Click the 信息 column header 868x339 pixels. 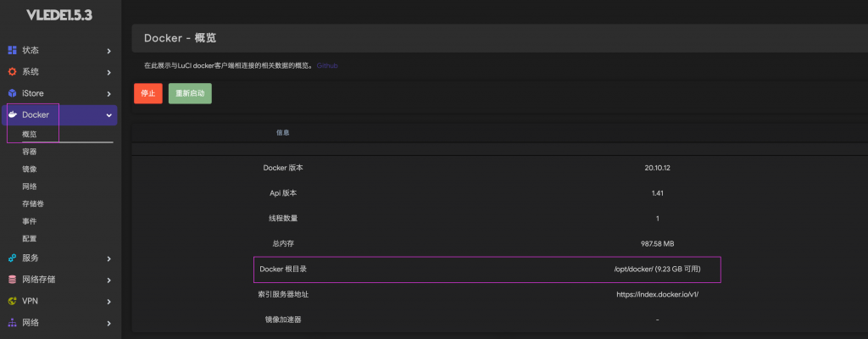point(283,133)
